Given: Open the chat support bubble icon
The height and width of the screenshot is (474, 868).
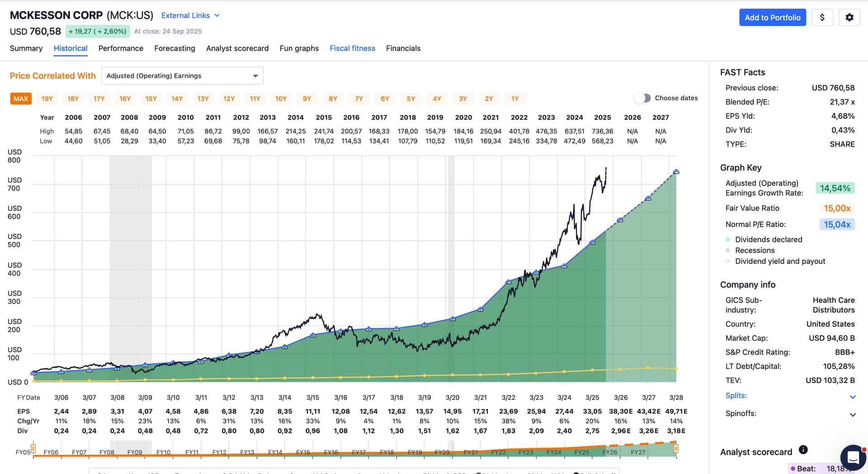Looking at the screenshot, I should point(853,457).
